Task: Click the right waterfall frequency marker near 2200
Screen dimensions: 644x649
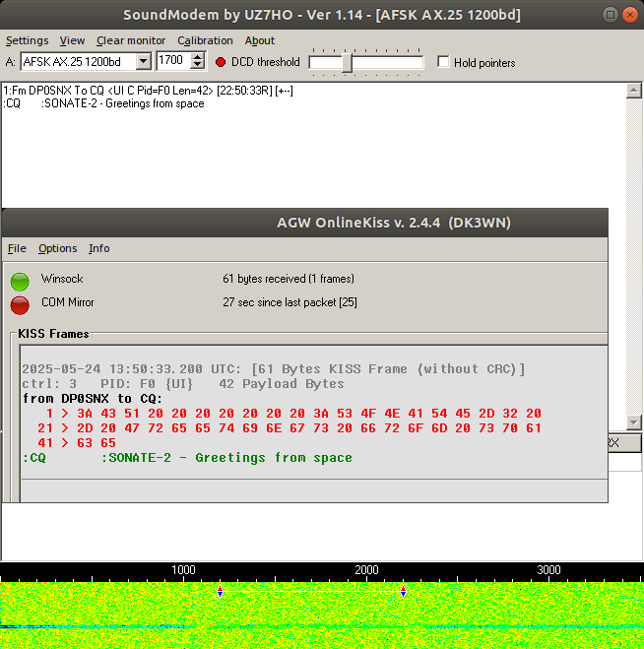Action: point(403,592)
